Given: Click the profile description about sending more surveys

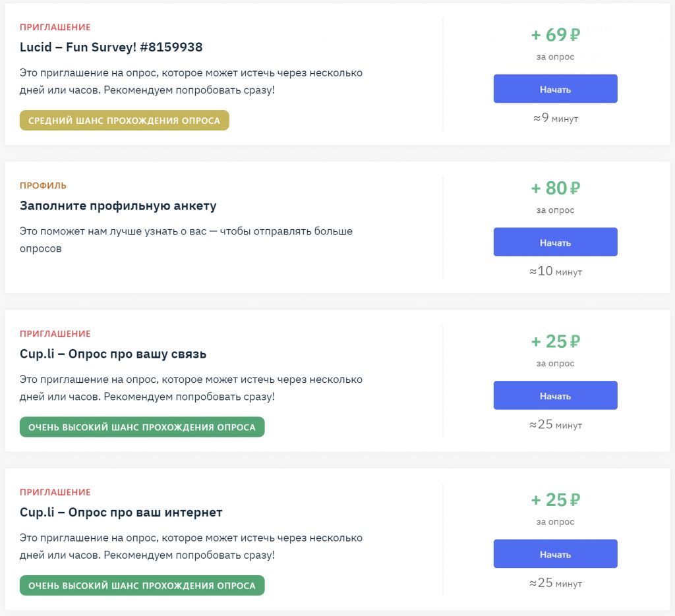Looking at the screenshot, I should [186, 240].
